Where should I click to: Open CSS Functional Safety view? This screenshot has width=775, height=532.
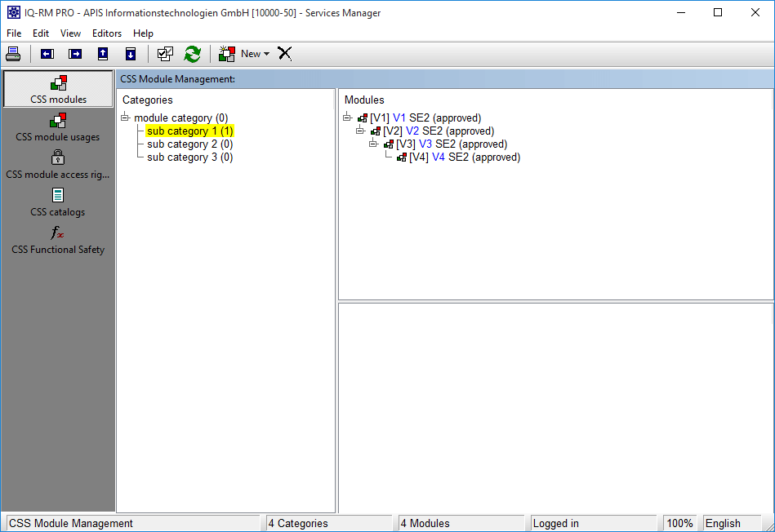point(58,240)
